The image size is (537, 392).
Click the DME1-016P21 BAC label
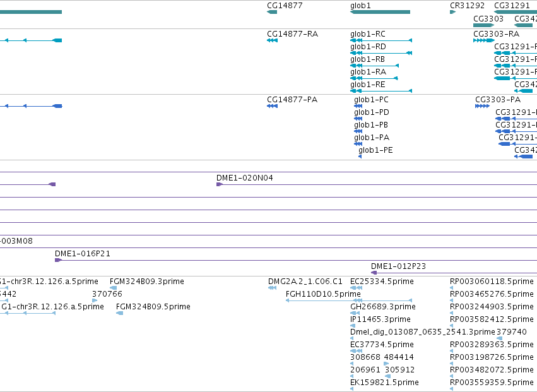coord(83,254)
